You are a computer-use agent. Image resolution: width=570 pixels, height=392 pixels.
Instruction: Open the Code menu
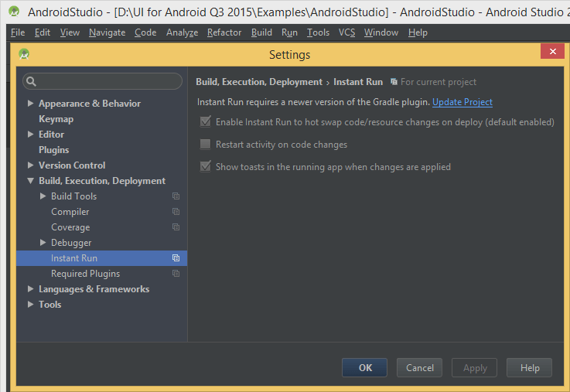[145, 32]
